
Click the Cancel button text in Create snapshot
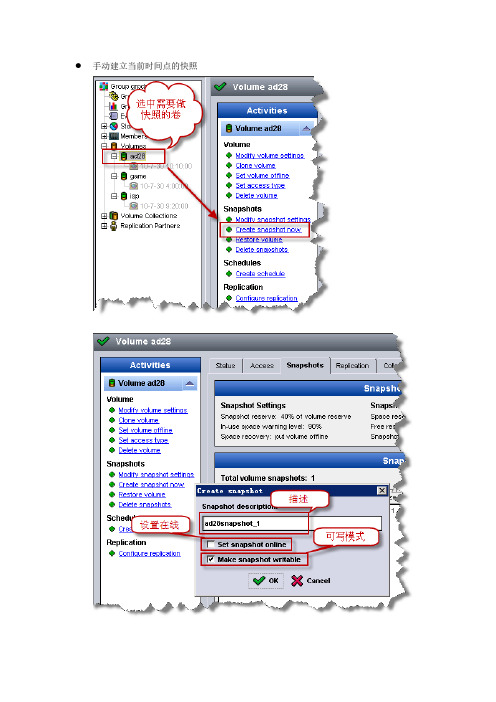click(x=318, y=581)
